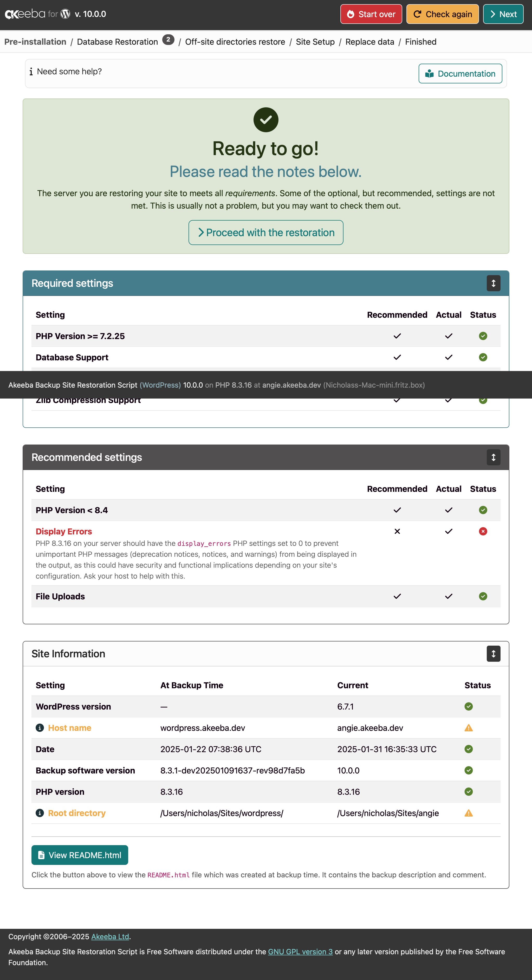The width and height of the screenshot is (532, 980).
Task: Open the Database Restoration breadcrumb step
Action: (117, 42)
